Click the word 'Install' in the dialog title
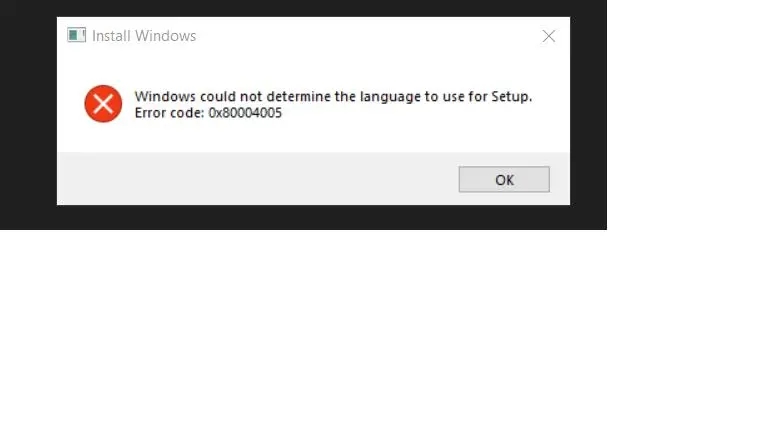This screenshot has width=768, height=432. coord(111,36)
